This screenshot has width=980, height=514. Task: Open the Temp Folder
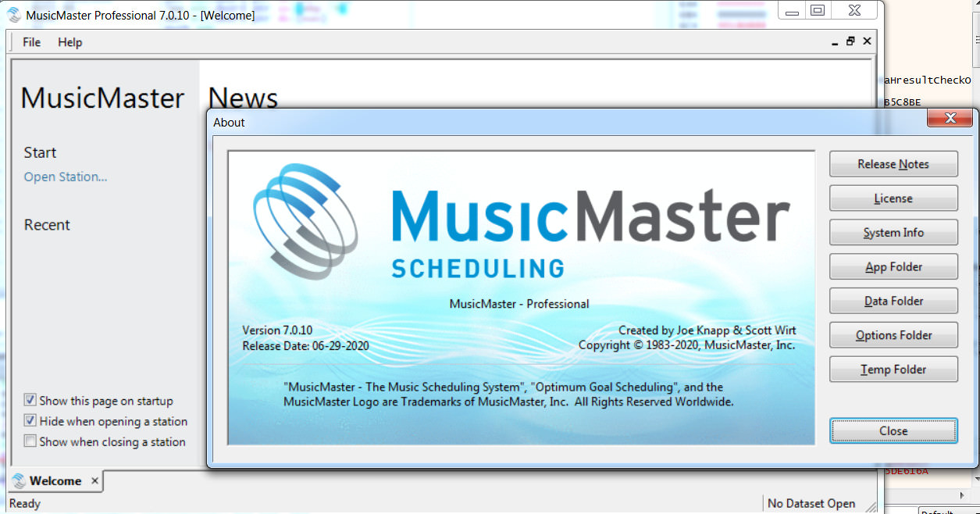coord(893,369)
